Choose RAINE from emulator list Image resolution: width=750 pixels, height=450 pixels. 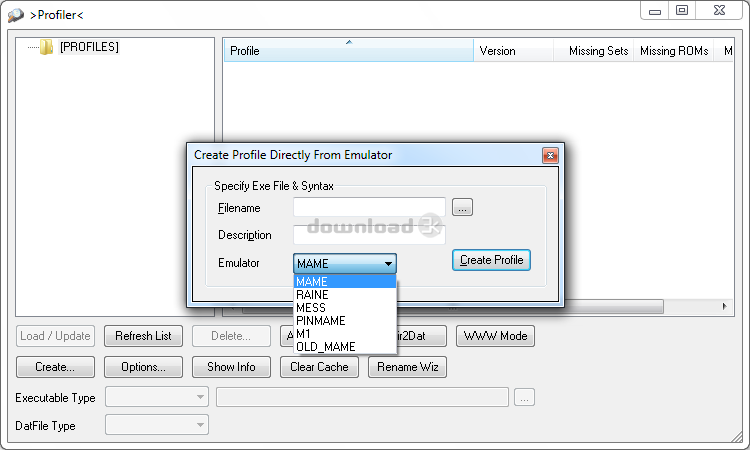345,295
